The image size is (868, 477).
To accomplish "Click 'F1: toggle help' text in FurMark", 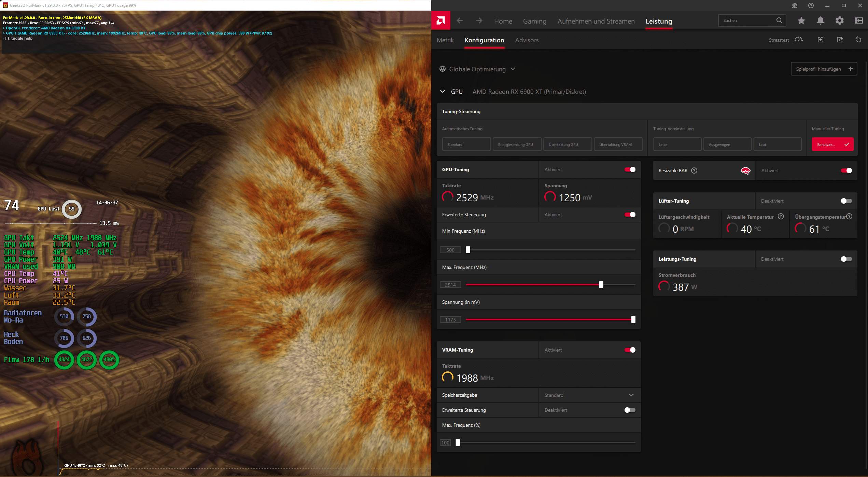I will [x=19, y=38].
